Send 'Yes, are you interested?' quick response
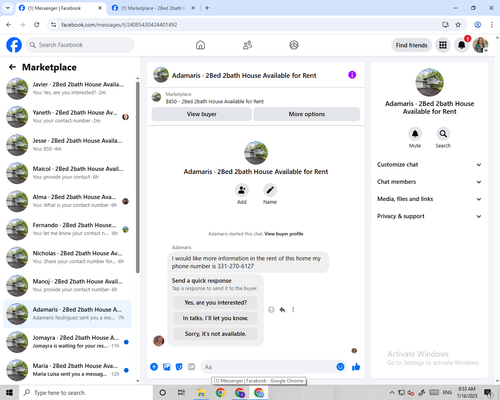Screen dimensions: 500x400 pos(216,303)
